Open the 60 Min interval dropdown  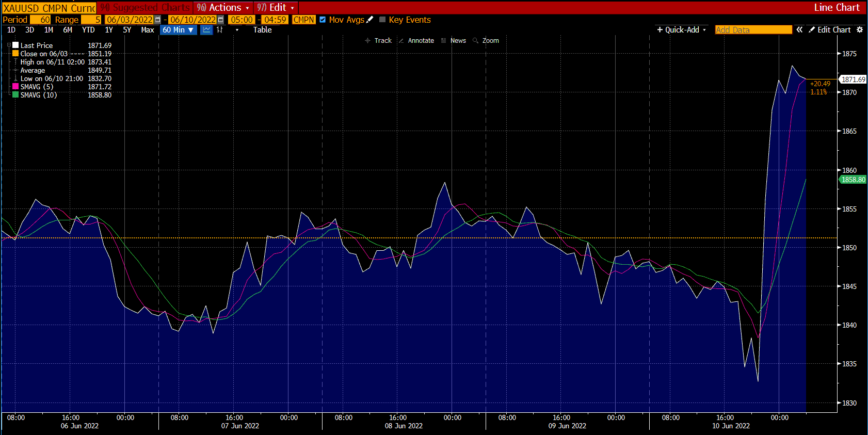(x=178, y=30)
